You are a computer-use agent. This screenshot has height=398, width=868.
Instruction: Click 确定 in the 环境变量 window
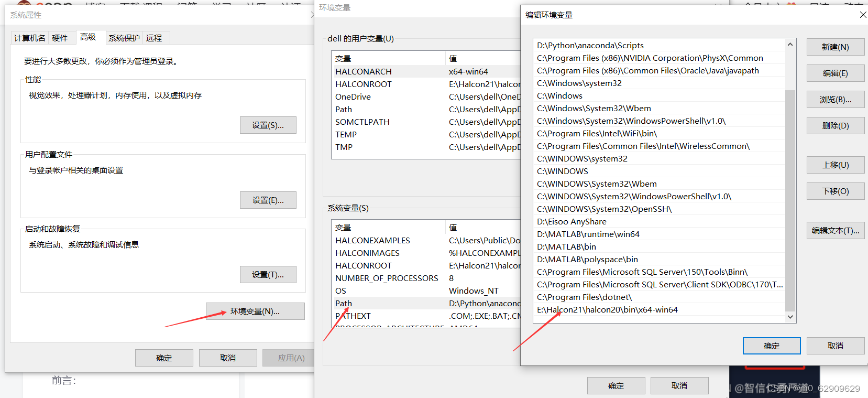(616, 386)
